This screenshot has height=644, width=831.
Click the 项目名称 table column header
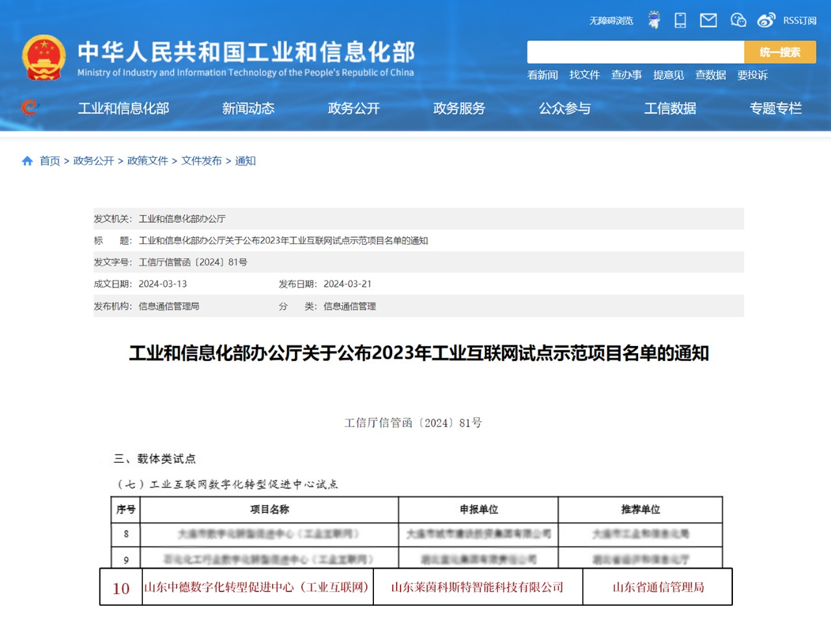(269, 510)
